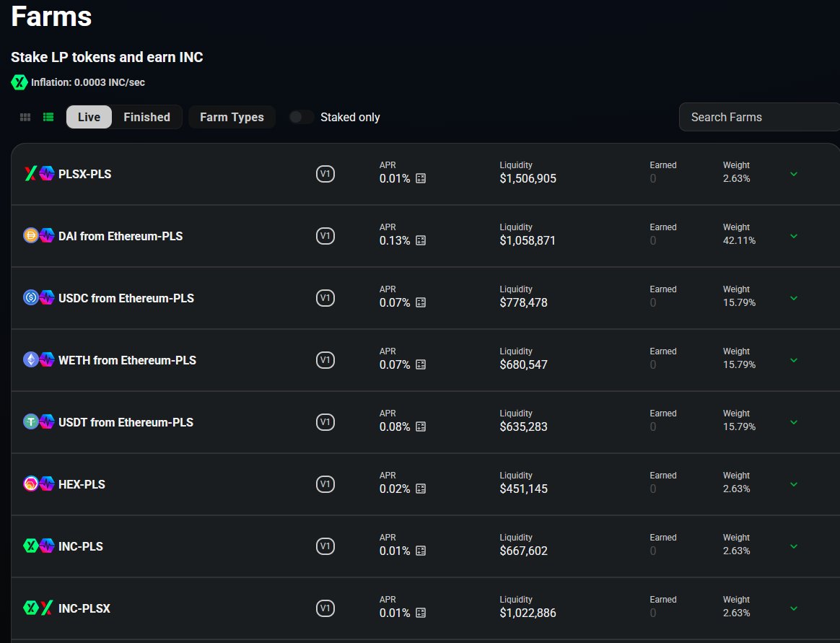Open APR calculator for USDT from Ethereum-PLS
The width and height of the screenshot is (840, 643).
421,427
